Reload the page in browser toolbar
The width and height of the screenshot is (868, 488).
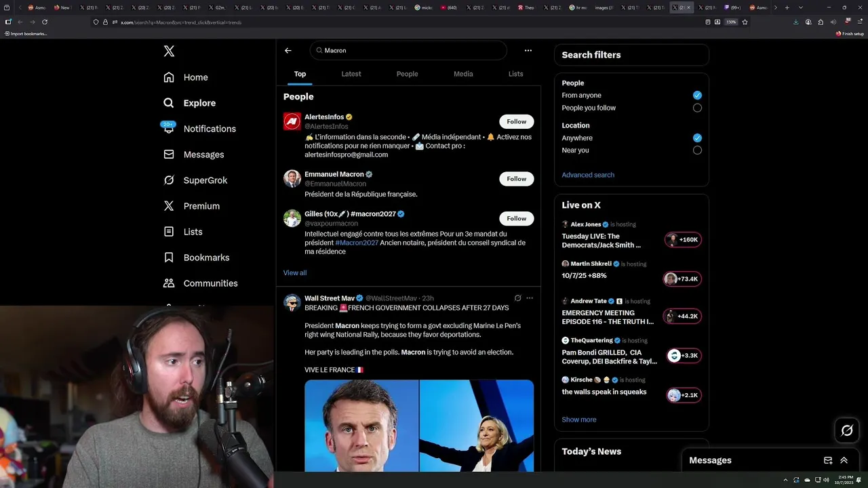click(45, 22)
